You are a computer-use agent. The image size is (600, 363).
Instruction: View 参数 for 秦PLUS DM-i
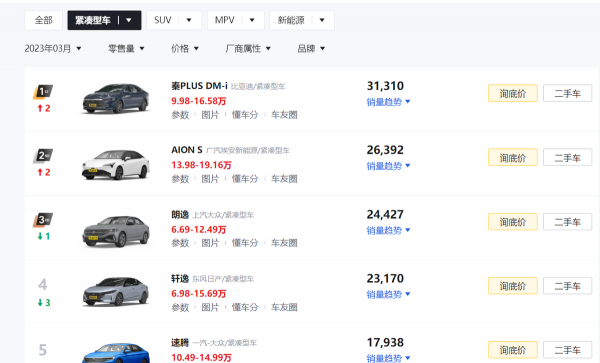pos(180,115)
